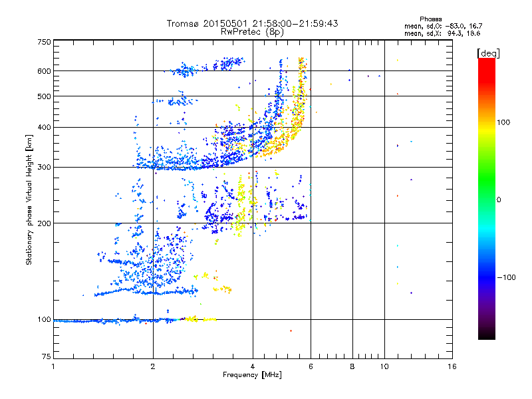Click the x-axis tick label "4"

tap(253, 366)
